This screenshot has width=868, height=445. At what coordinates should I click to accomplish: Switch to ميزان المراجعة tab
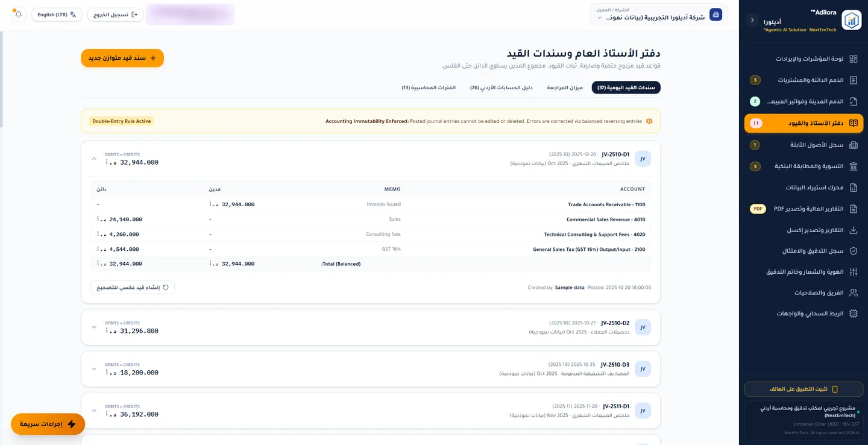click(x=565, y=87)
